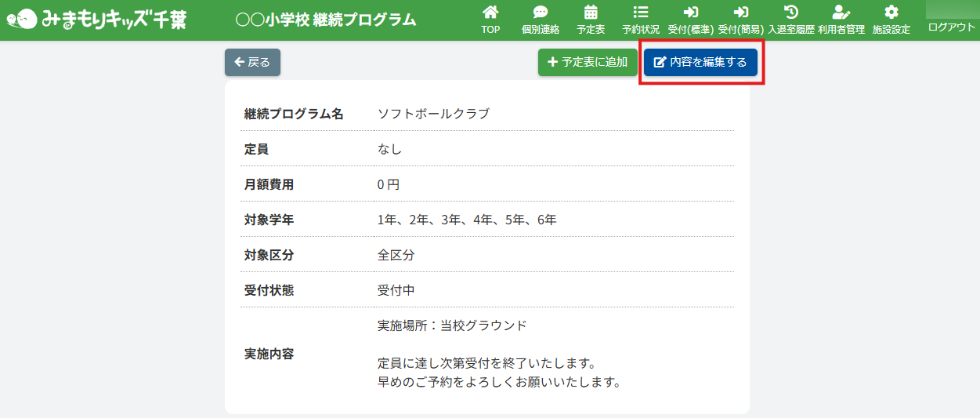Image resolution: width=980 pixels, height=418 pixels.
Task: Go to TOP via the home icon
Action: [490, 13]
